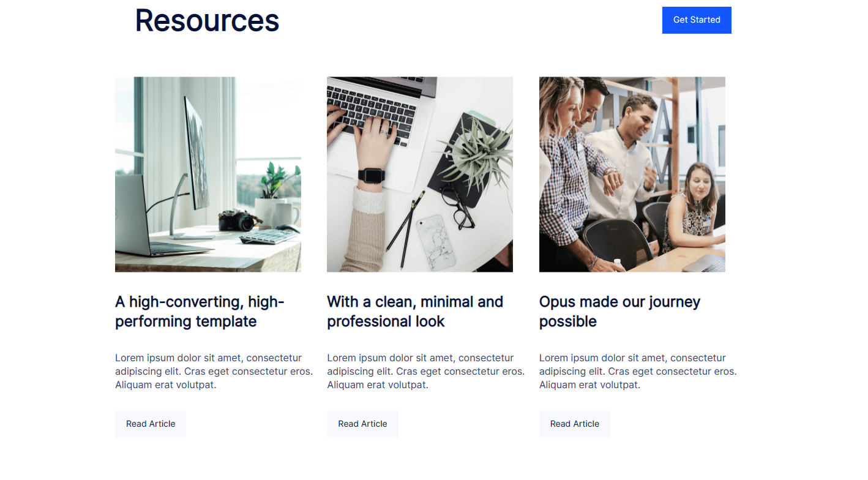Click Read Article under the Opus journey card
The width and height of the screenshot is (868, 480).
(575, 424)
